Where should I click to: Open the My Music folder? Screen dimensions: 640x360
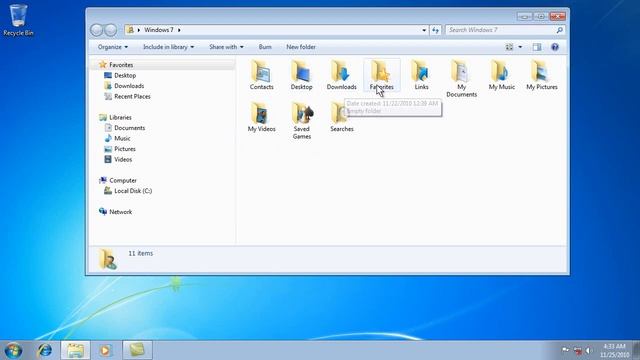pyautogui.click(x=502, y=76)
